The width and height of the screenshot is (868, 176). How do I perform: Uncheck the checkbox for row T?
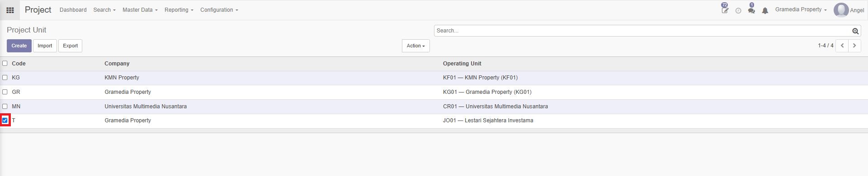[x=5, y=120]
